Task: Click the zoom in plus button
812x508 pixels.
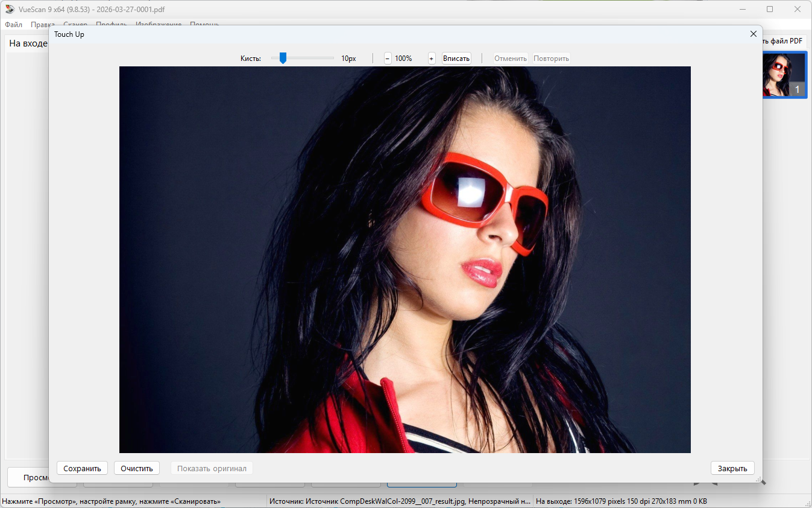Action: (432, 59)
